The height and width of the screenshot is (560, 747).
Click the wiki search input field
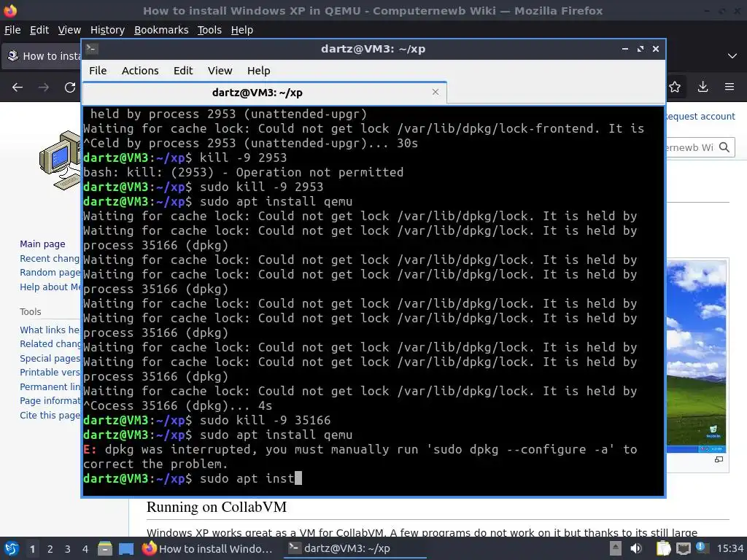tap(691, 147)
